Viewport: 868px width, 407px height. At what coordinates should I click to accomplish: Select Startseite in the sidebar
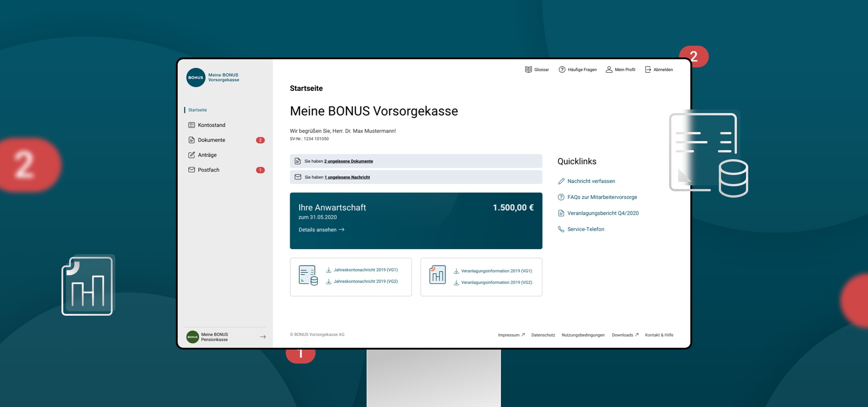tap(198, 110)
